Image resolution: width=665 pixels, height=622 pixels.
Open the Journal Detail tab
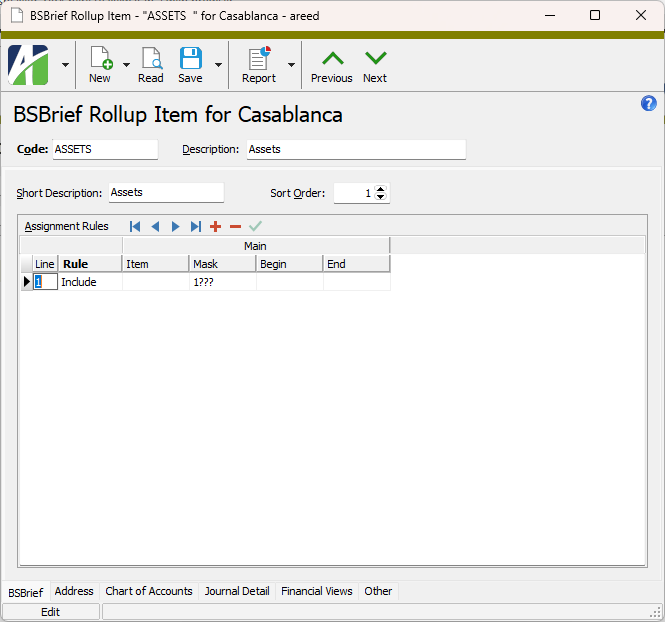point(237,591)
